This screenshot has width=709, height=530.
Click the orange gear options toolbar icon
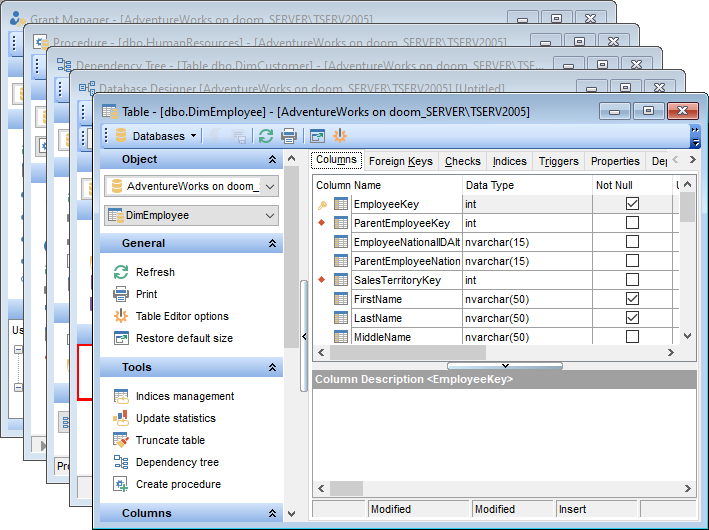coord(340,136)
